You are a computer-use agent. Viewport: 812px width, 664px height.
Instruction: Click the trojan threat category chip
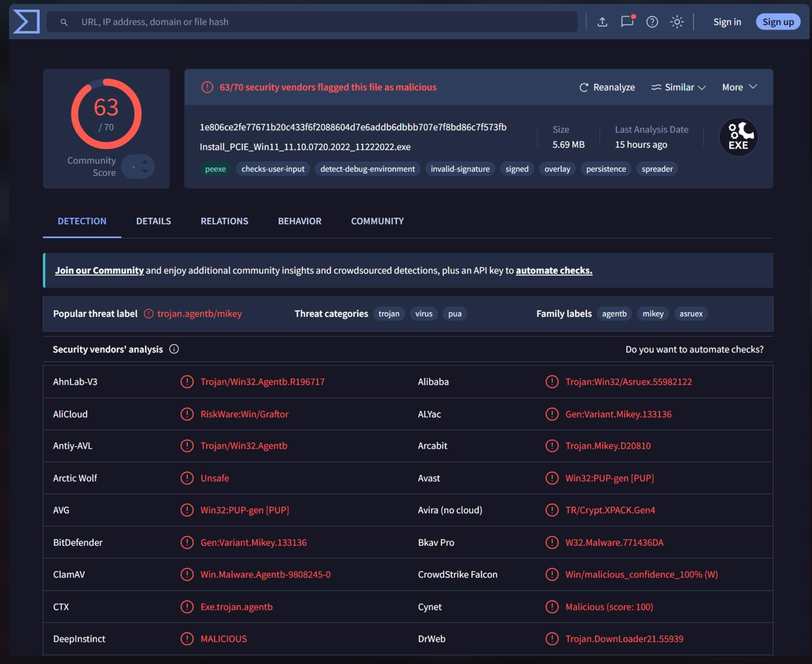point(389,314)
